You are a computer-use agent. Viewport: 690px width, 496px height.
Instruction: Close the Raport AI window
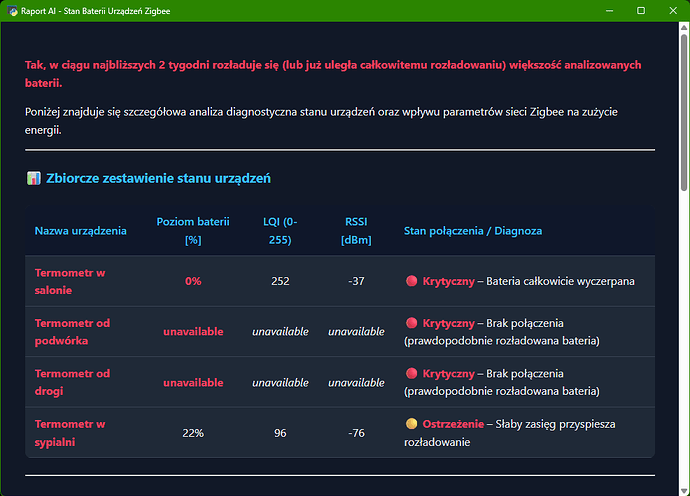coord(673,11)
